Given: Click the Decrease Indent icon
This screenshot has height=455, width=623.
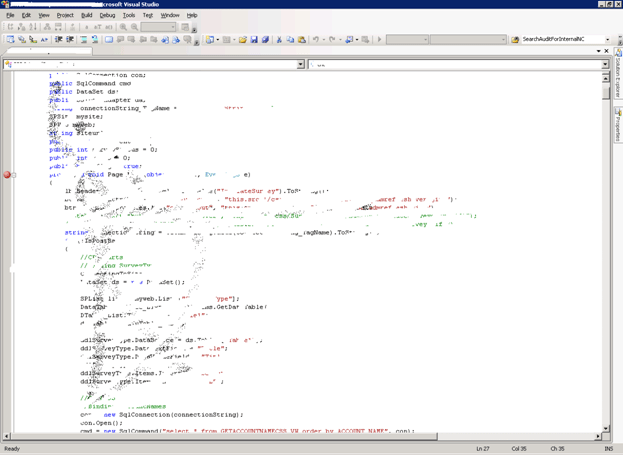Looking at the screenshot, I should (x=58, y=39).
